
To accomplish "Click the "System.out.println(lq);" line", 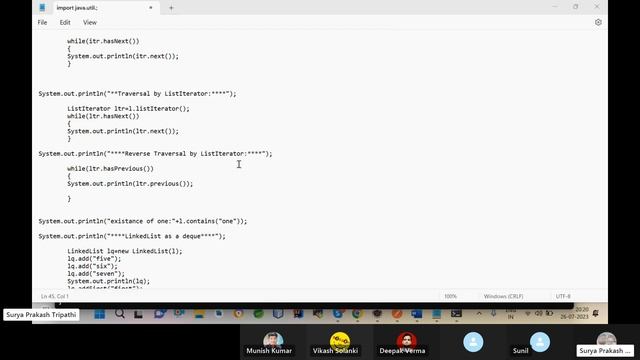I will (109, 281).
